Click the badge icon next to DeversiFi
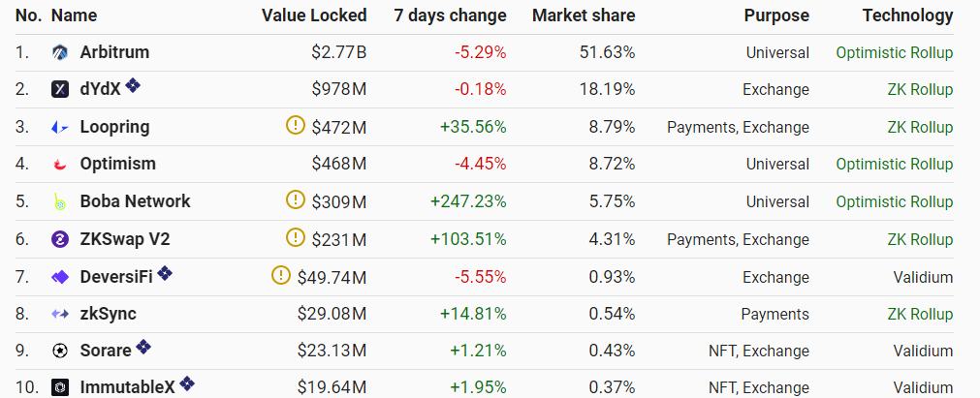The height and width of the screenshot is (398, 980). coord(166,274)
